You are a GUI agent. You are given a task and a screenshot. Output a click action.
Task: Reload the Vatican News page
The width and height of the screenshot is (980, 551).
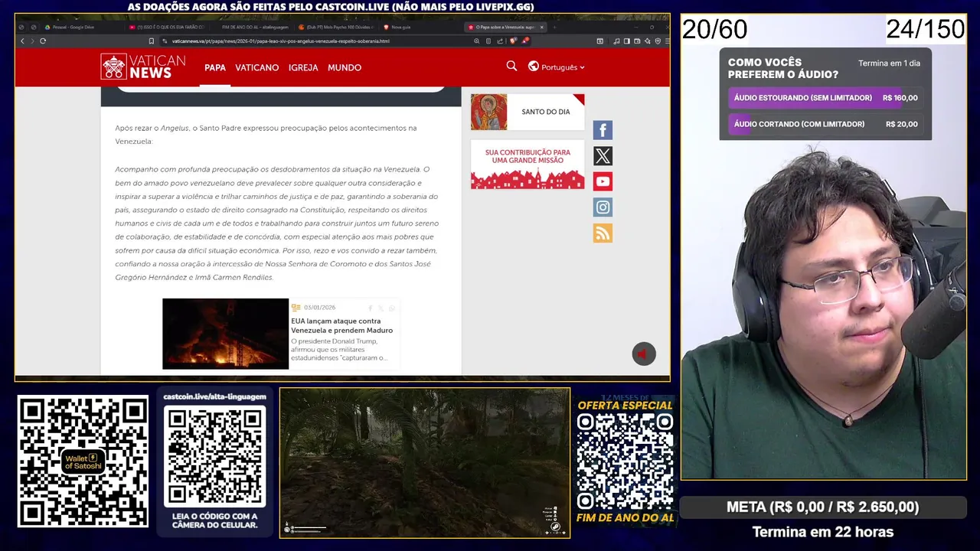pos(43,41)
